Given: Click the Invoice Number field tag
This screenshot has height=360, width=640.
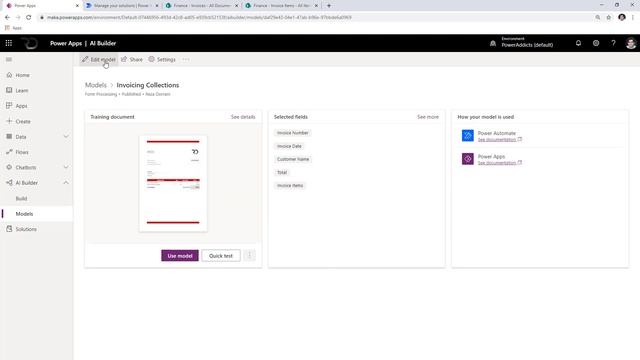Looking at the screenshot, I should pyautogui.click(x=293, y=133).
